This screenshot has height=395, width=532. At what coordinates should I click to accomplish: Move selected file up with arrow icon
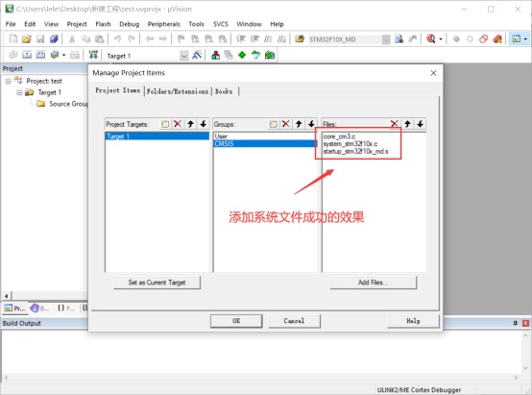pos(407,124)
